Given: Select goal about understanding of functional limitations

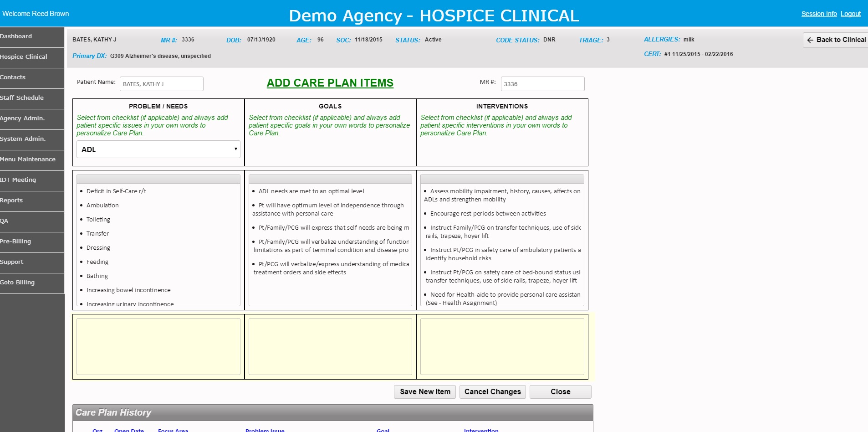Looking at the screenshot, I should 331,246.
